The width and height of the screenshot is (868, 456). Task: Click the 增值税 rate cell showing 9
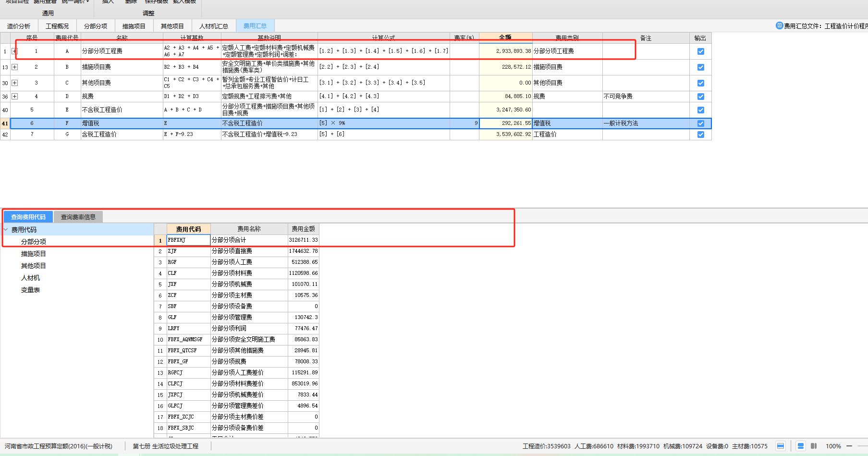[465, 123]
